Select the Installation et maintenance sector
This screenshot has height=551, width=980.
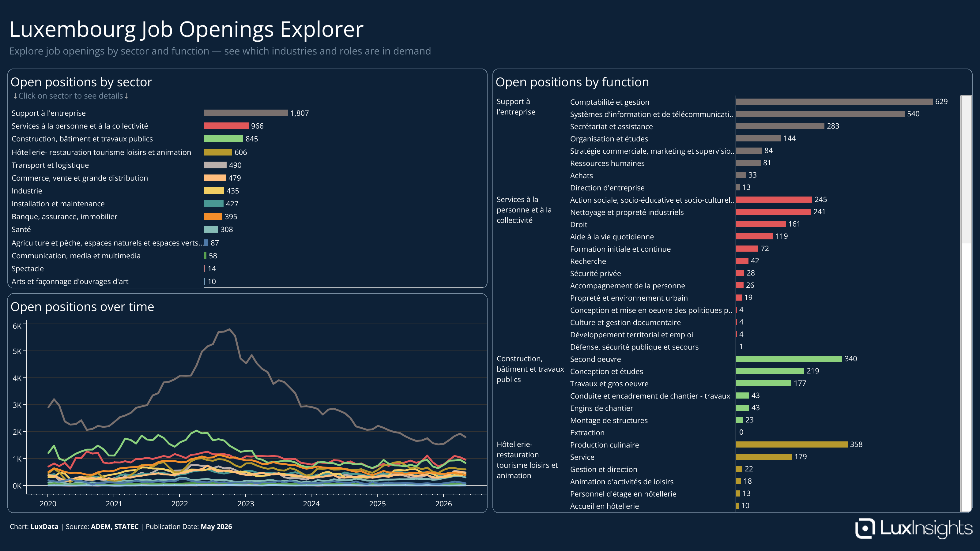tap(58, 204)
